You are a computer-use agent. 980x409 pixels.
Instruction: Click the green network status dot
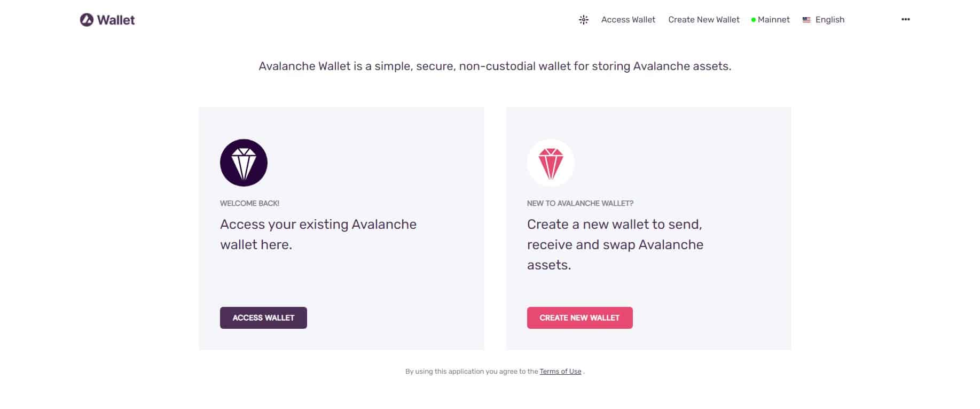point(754,20)
